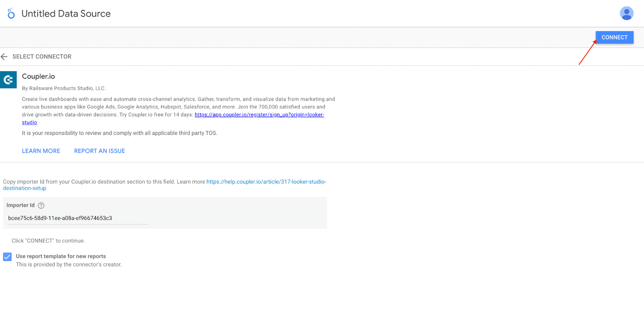Viewport: 644px width, 313px height.
Task: Open the help.coupler.io destination setup link
Action: (x=266, y=182)
